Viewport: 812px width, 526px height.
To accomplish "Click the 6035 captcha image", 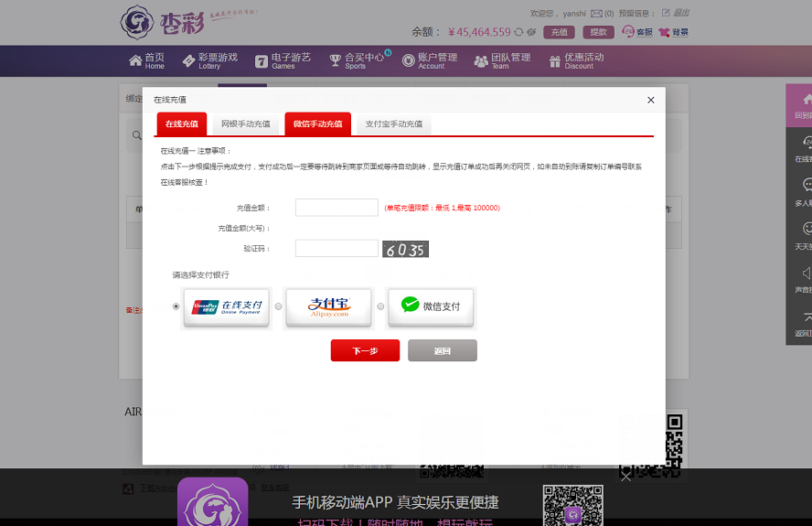I will (x=405, y=249).
